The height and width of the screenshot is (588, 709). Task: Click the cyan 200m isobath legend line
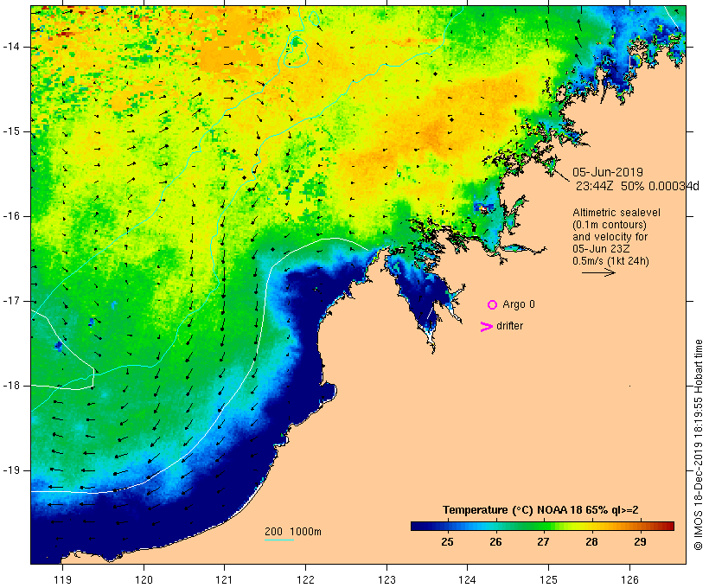pos(279,540)
